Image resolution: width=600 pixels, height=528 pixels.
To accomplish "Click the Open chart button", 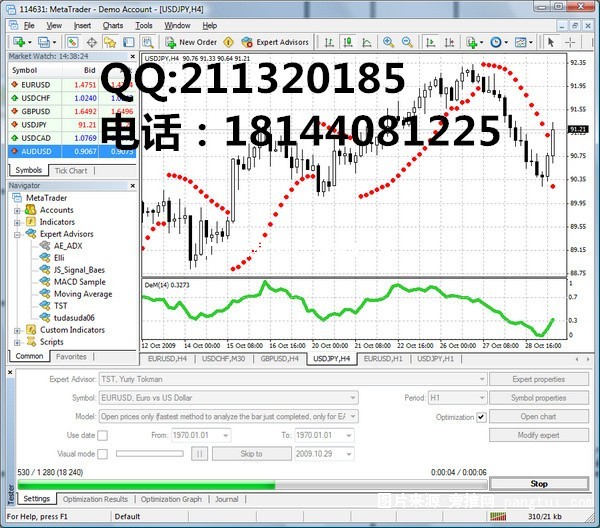I will pyautogui.click(x=539, y=417).
